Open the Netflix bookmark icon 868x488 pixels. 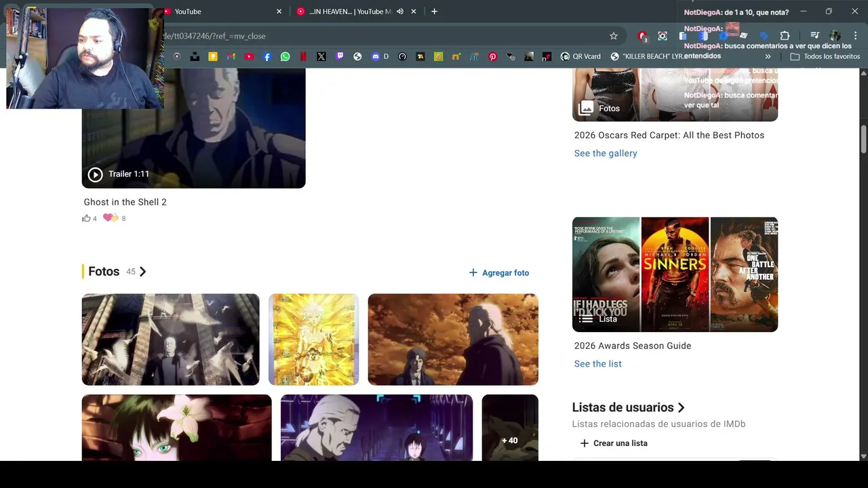click(x=303, y=57)
